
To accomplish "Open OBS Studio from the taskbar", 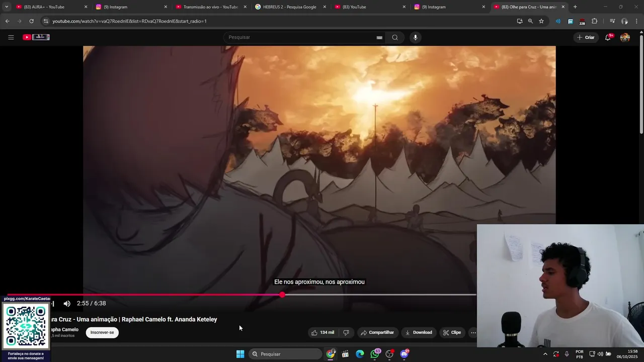I will (x=389, y=354).
